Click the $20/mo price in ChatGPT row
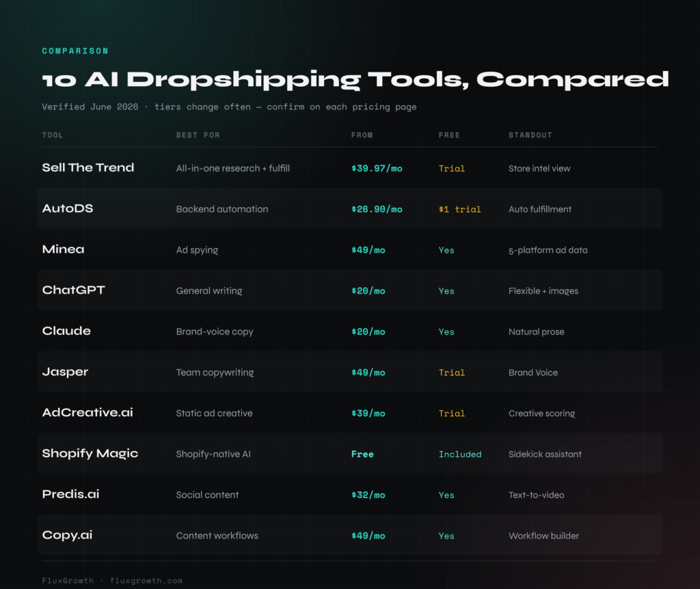Image resolution: width=700 pixels, height=589 pixels. tap(368, 291)
